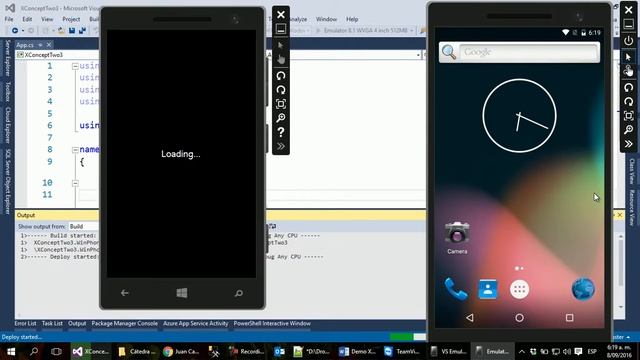Collapse the using directives region at line 1
The width and height of the screenshot is (640, 360).
pyautogui.click(x=75, y=66)
